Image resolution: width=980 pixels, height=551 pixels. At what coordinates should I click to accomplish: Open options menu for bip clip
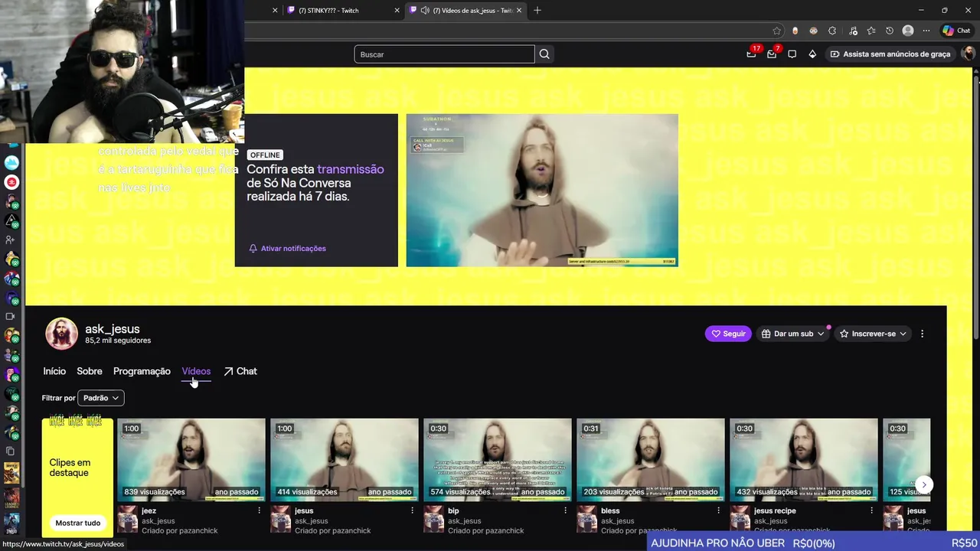coord(565,510)
